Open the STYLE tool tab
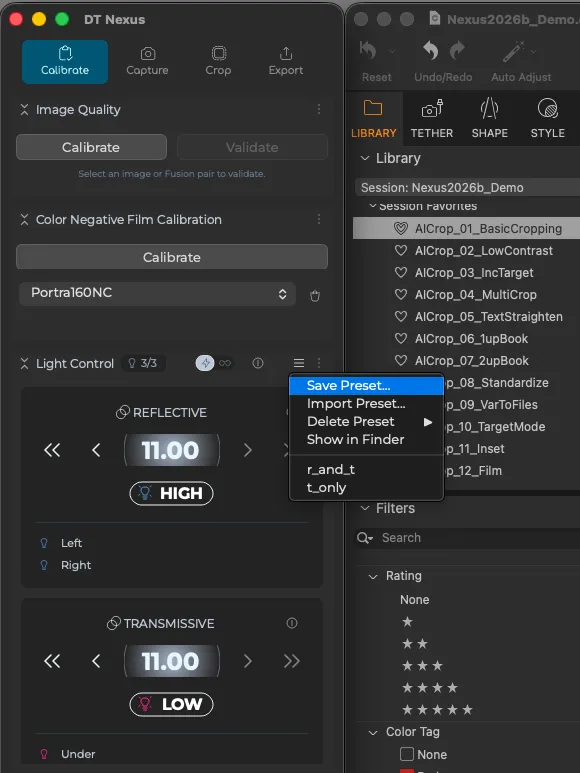 tap(547, 119)
